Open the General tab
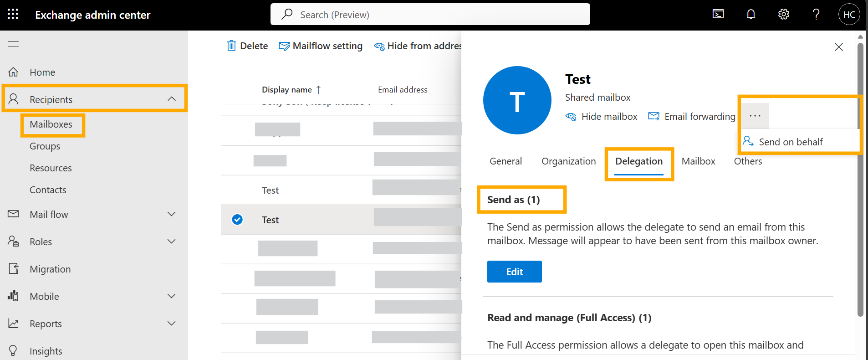This screenshot has height=360, width=868. [505, 161]
